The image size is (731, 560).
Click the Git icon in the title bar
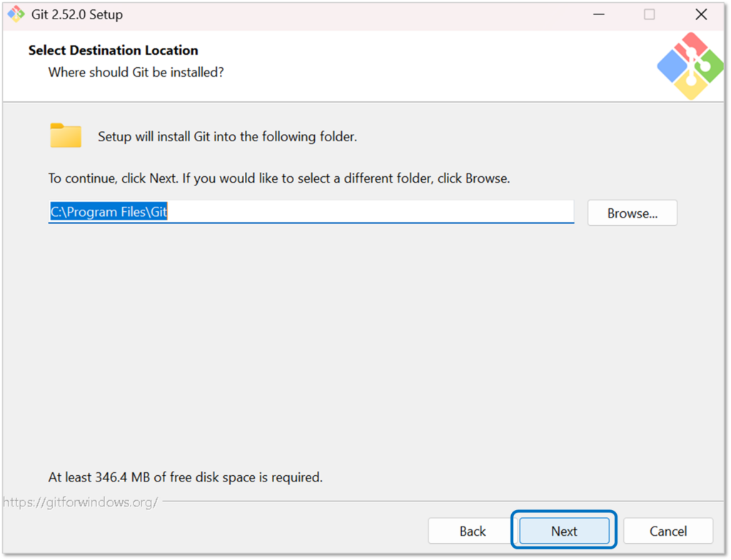(16, 14)
